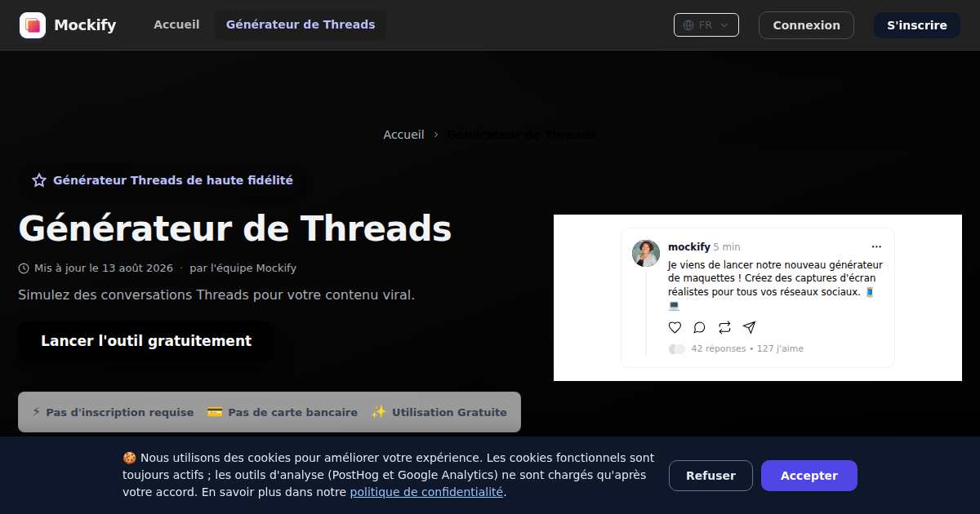Click the Threads post preview image

point(758,298)
